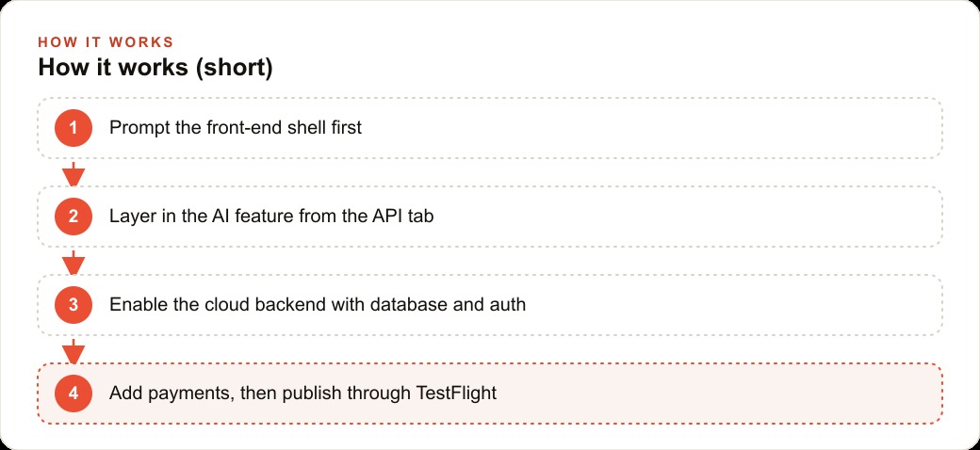Screen dimensions: 980x450
Task: Click the highlighted step 4 card background
Action: [490, 394]
